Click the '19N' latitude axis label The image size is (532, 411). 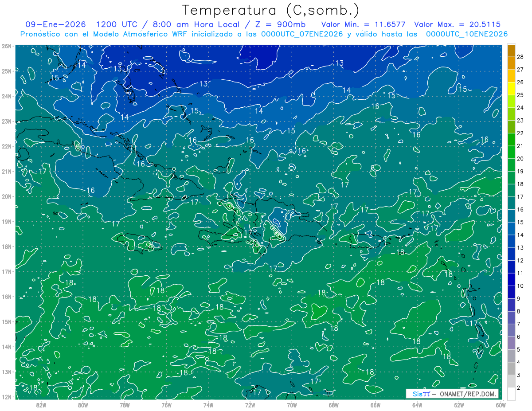click(6, 221)
